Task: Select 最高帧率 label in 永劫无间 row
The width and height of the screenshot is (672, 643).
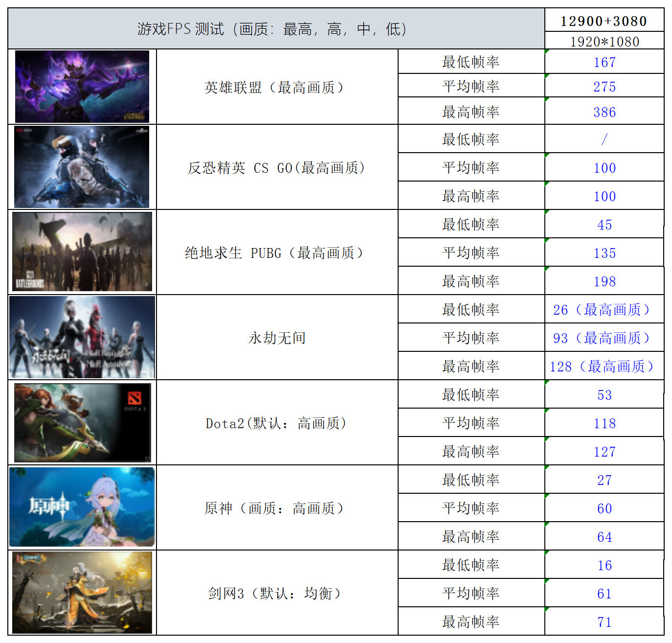Action: [x=471, y=366]
